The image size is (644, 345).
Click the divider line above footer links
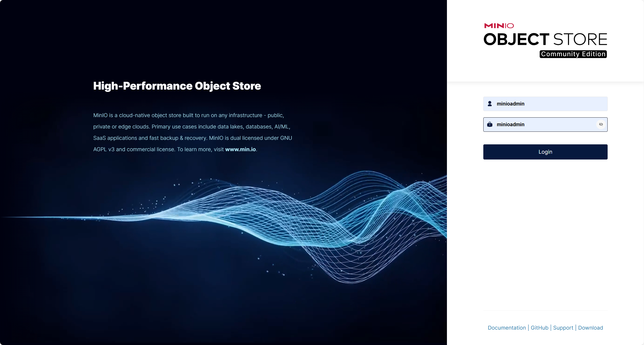click(545, 310)
